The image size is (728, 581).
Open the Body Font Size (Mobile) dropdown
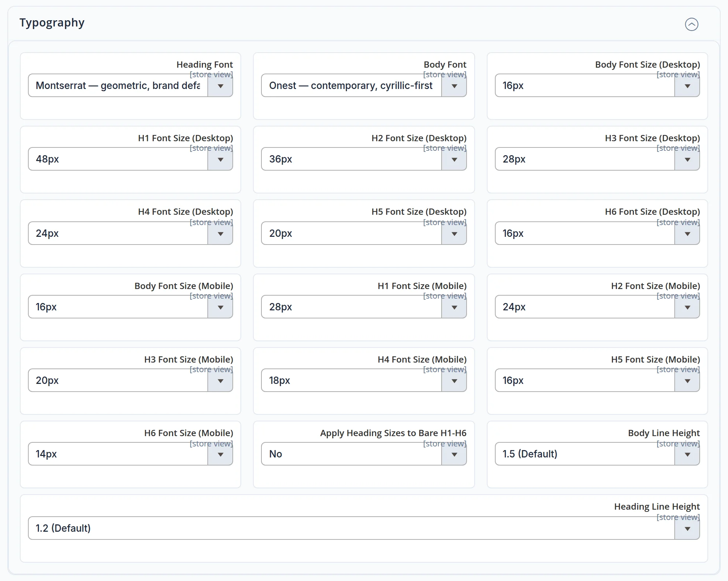point(131,307)
